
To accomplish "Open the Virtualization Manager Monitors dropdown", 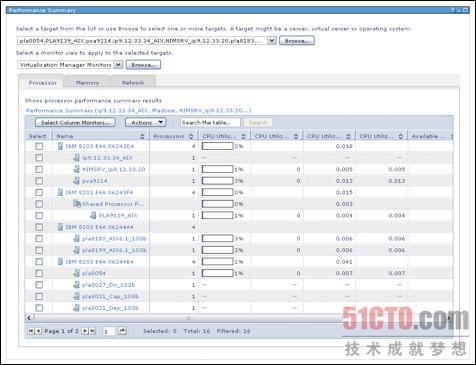I will [x=118, y=65].
